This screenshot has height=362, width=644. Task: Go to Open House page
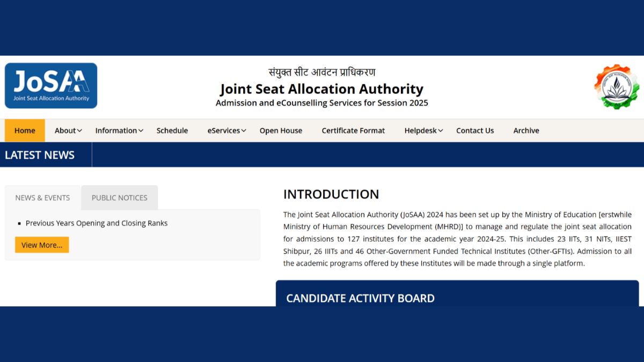point(281,130)
